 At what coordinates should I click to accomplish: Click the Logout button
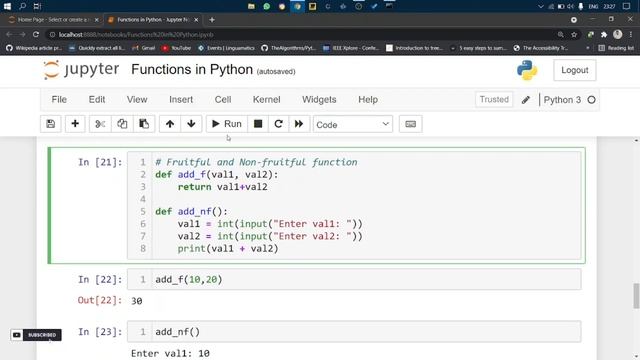[574, 70]
